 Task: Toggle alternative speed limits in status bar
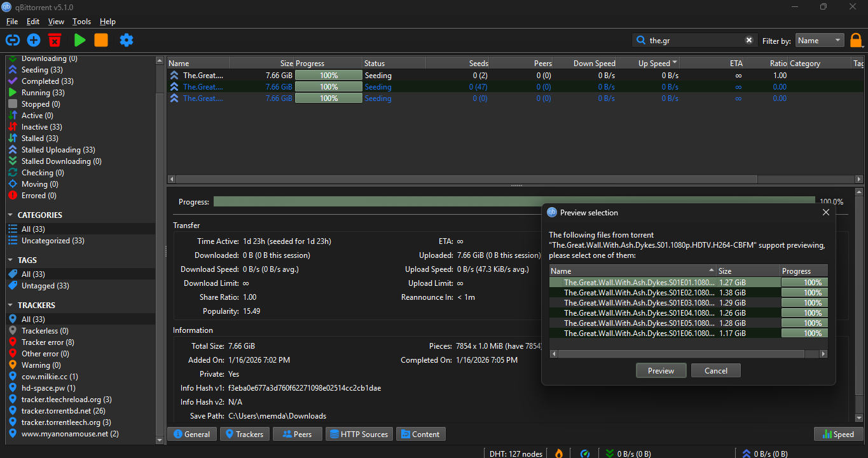pos(585,453)
